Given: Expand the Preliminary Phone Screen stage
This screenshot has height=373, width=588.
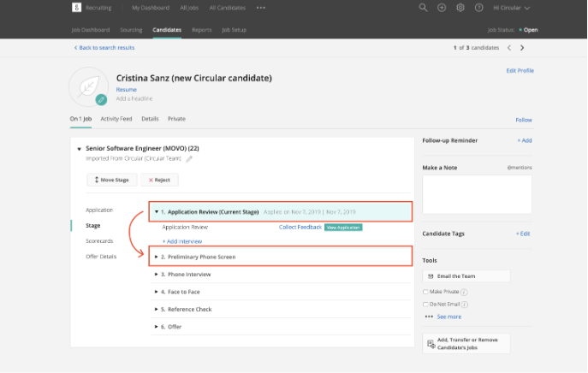Looking at the screenshot, I should coord(157,257).
